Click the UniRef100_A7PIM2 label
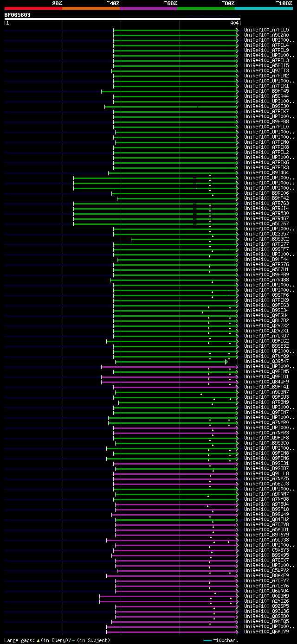 266,76
